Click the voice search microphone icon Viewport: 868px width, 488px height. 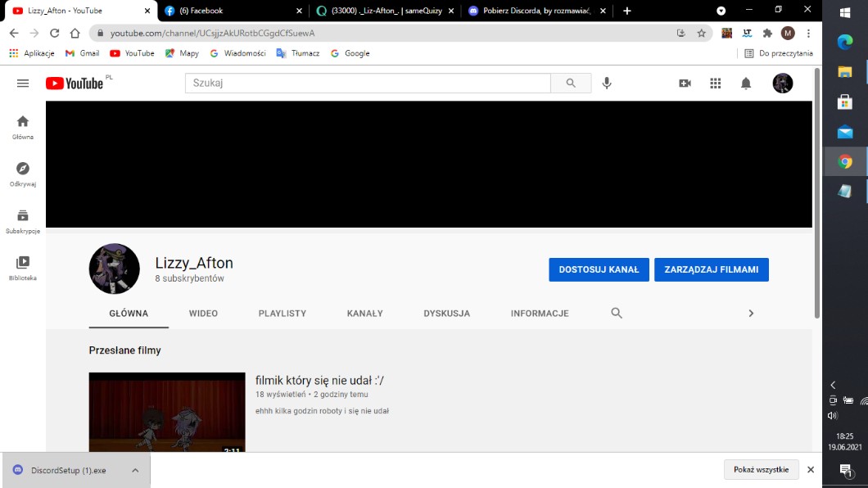point(607,84)
